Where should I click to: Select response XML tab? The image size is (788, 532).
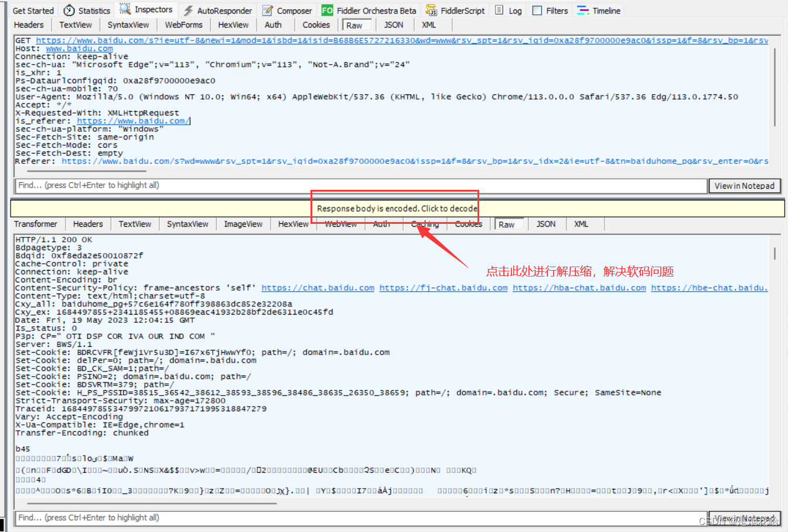pyautogui.click(x=581, y=224)
